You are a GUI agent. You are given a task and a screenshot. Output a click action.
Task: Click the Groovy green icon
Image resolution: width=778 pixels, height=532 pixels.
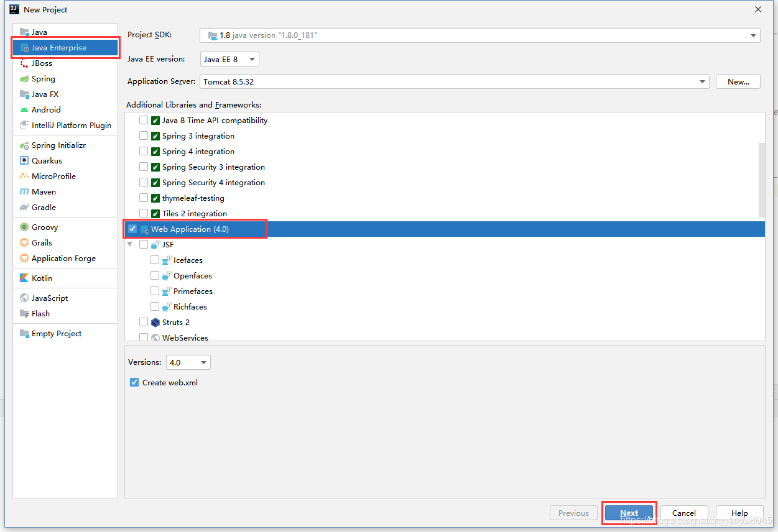(24, 227)
